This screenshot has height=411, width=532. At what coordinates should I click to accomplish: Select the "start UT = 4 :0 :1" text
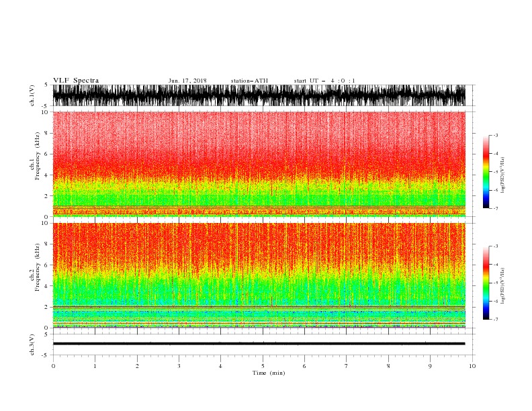(x=324, y=81)
